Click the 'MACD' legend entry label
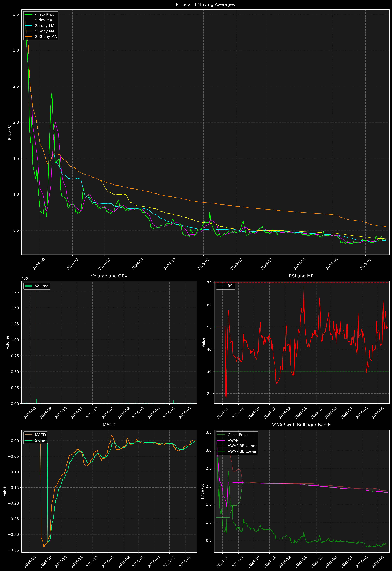 (x=41, y=435)
